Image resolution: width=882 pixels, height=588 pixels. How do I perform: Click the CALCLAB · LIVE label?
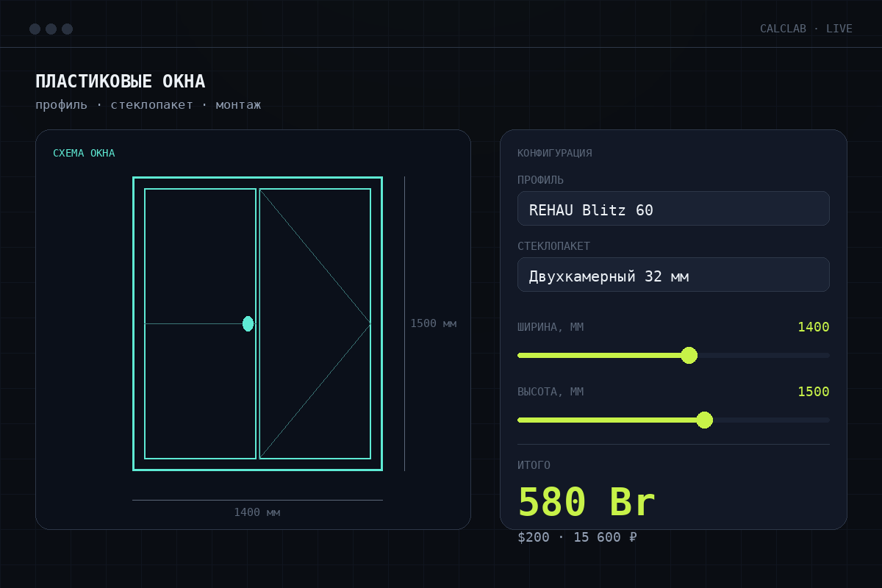806,29
